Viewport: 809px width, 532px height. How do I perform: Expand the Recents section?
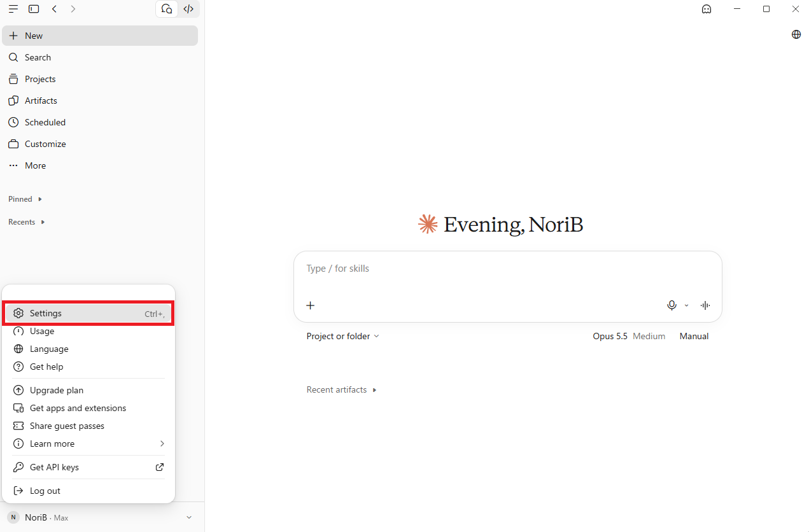26,222
